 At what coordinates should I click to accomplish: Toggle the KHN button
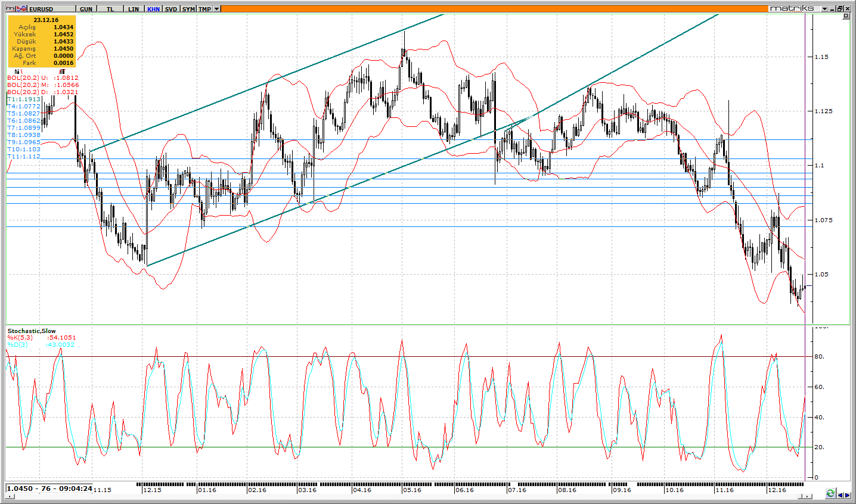(153, 9)
